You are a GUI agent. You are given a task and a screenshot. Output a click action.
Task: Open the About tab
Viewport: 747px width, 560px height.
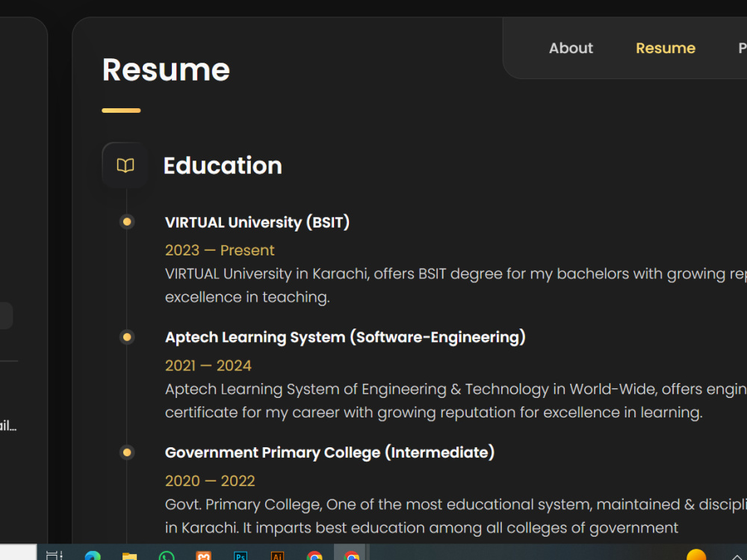click(571, 48)
